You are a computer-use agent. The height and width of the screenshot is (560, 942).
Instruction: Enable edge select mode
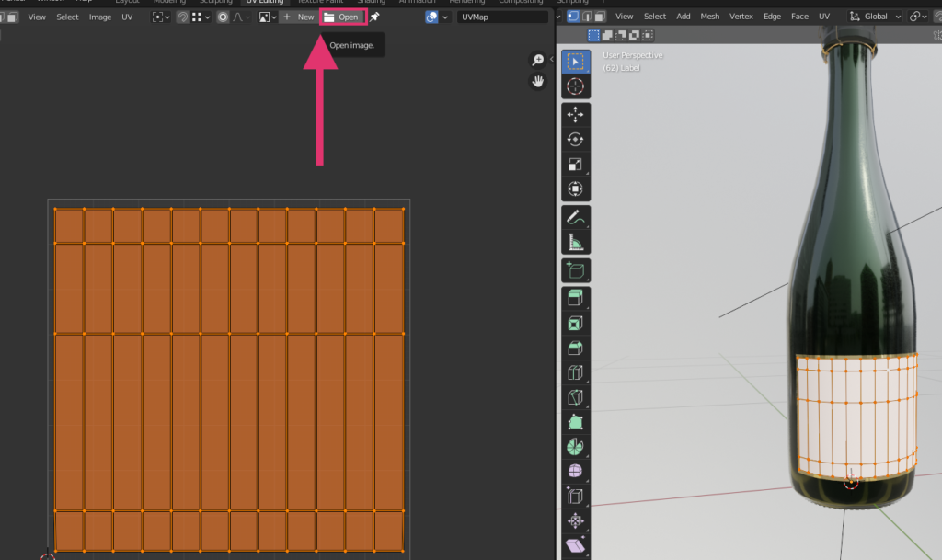tap(586, 17)
